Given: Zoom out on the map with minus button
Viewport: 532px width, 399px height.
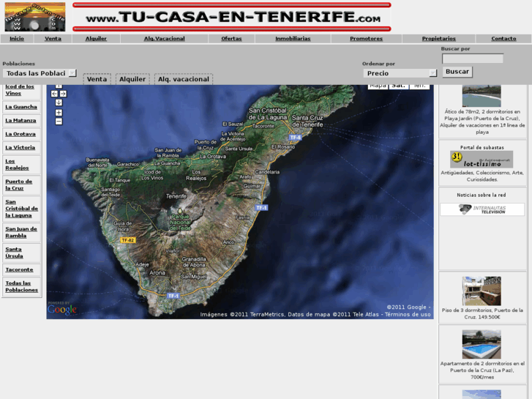Looking at the screenshot, I should (59, 122).
